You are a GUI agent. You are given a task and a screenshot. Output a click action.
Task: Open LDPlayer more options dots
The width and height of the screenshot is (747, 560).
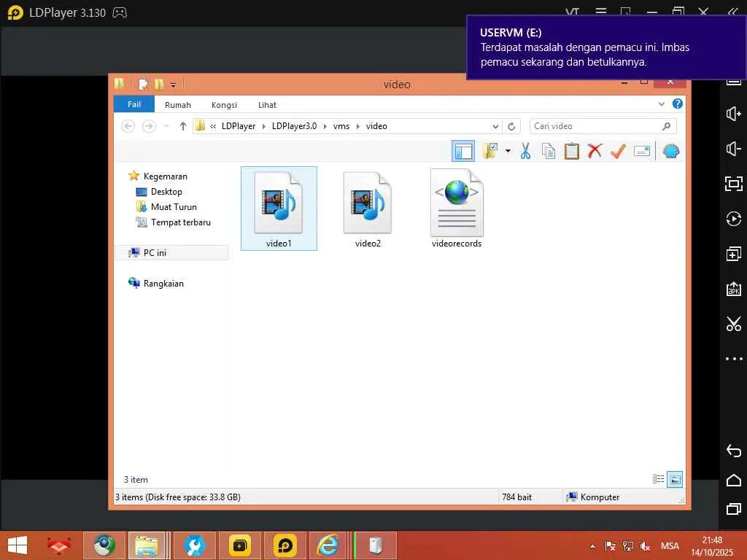(x=734, y=359)
